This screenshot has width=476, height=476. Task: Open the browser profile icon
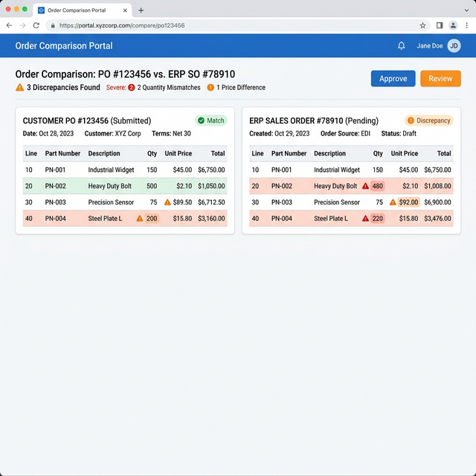tap(453, 25)
